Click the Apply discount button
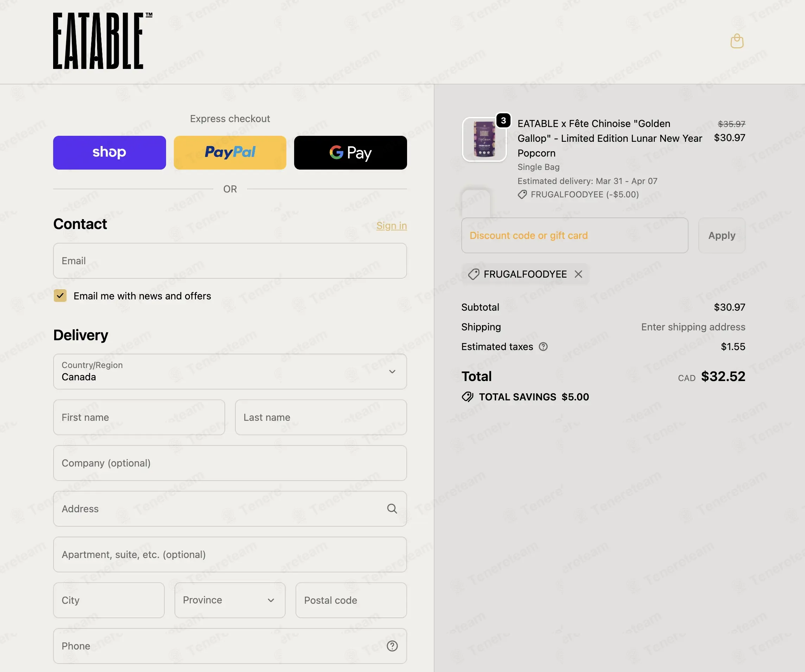 point(721,235)
